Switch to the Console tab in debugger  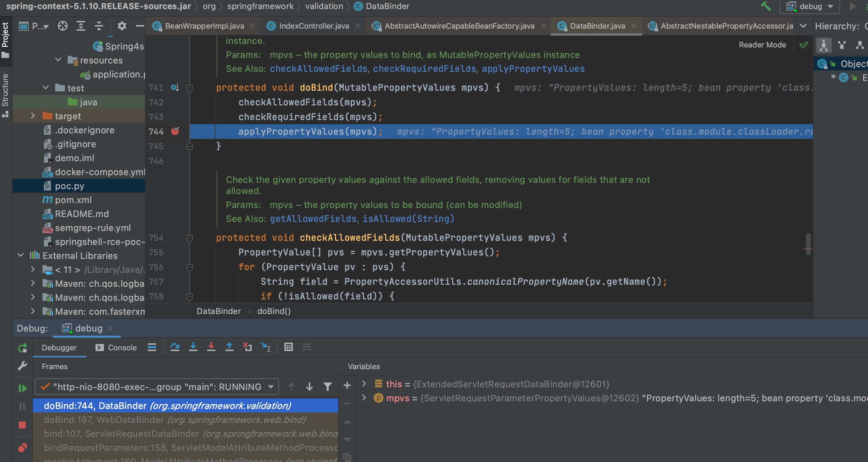coord(116,348)
